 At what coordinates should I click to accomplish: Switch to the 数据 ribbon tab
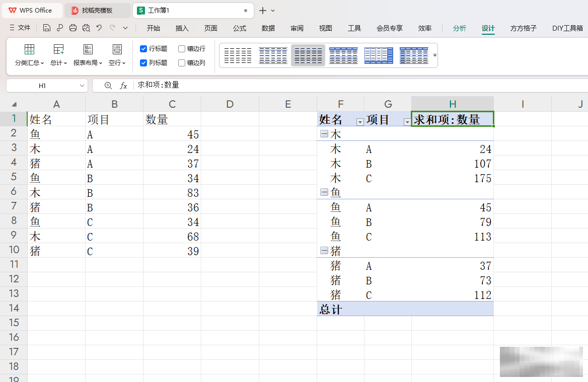[x=268, y=28]
